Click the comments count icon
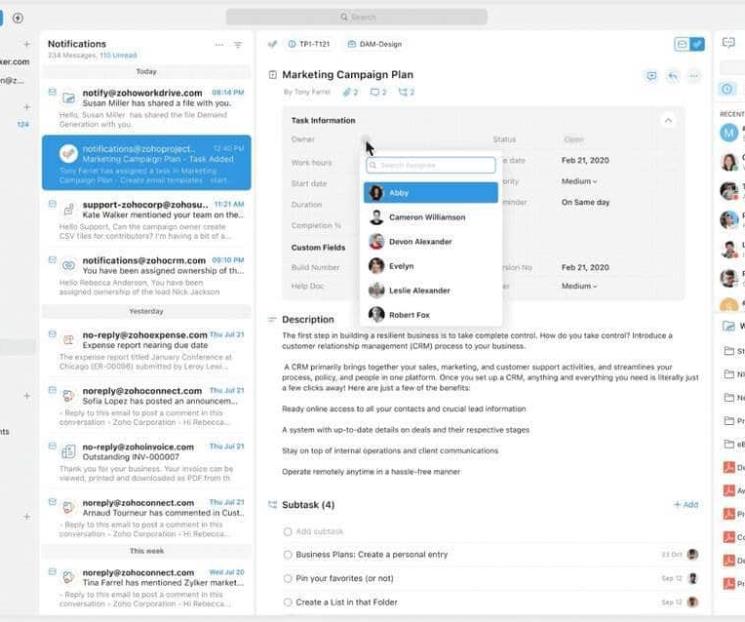 [378, 92]
